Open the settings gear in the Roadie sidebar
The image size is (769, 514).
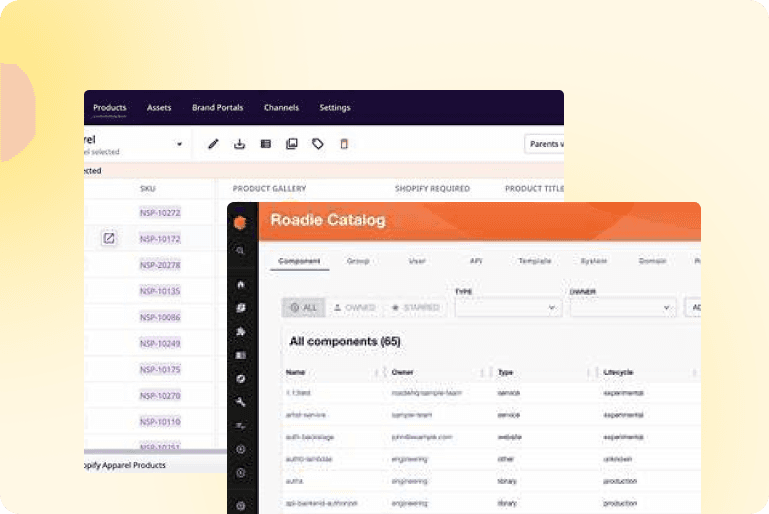[x=240, y=506]
